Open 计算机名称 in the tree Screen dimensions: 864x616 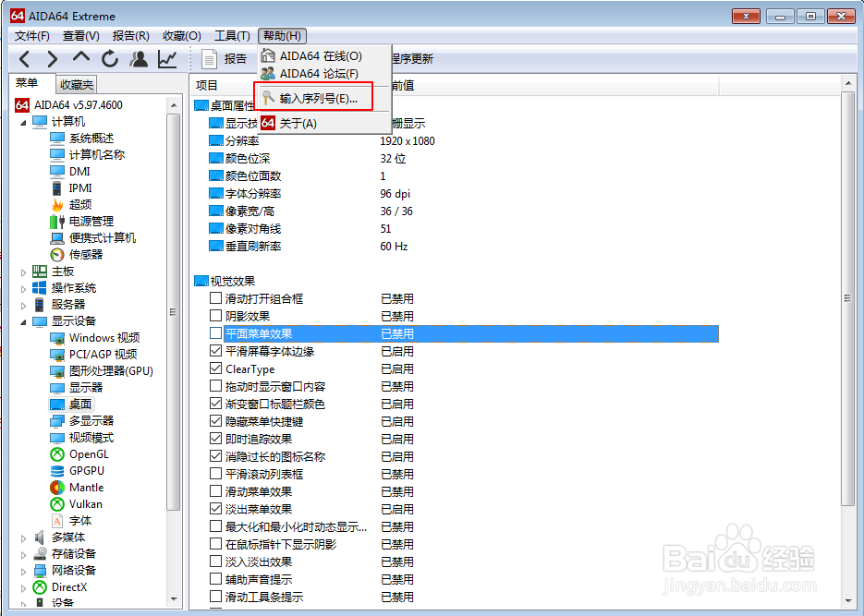87,154
